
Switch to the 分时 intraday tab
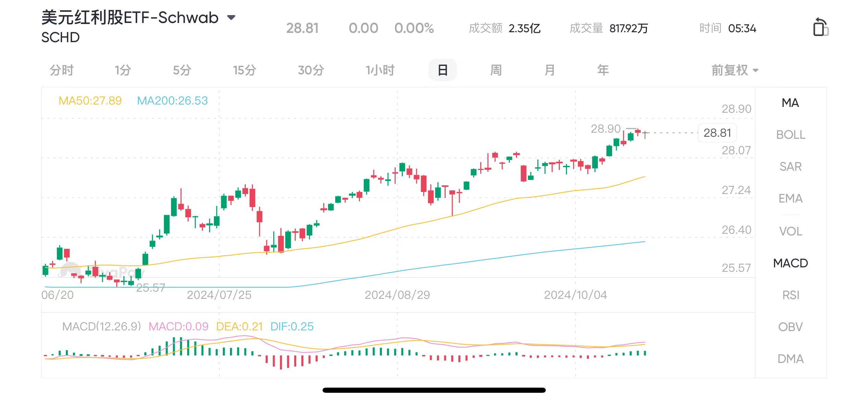[x=62, y=70]
